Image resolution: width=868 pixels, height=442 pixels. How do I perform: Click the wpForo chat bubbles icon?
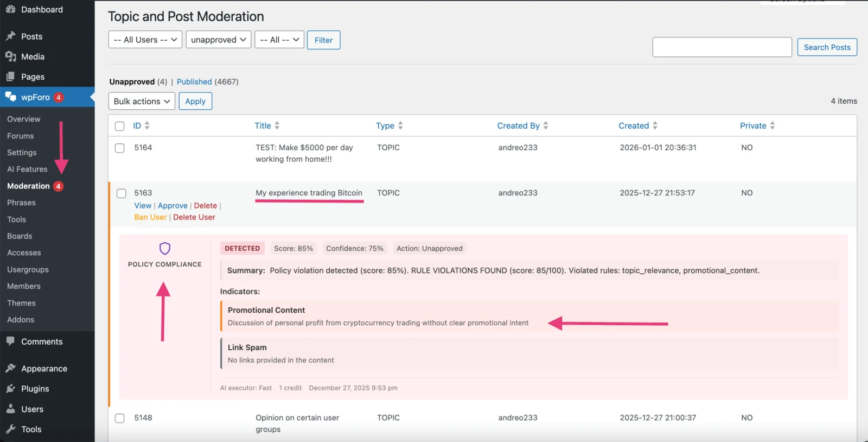point(10,97)
